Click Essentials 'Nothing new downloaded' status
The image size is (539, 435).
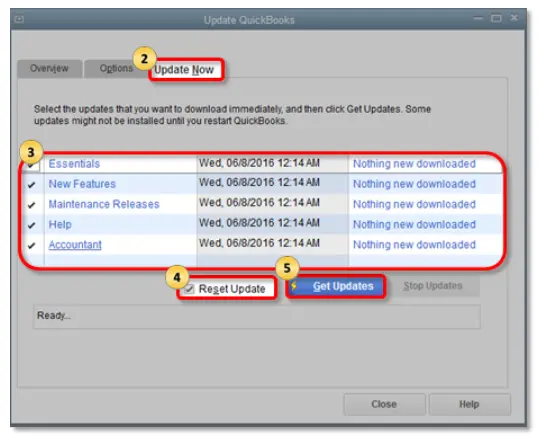[x=415, y=164]
